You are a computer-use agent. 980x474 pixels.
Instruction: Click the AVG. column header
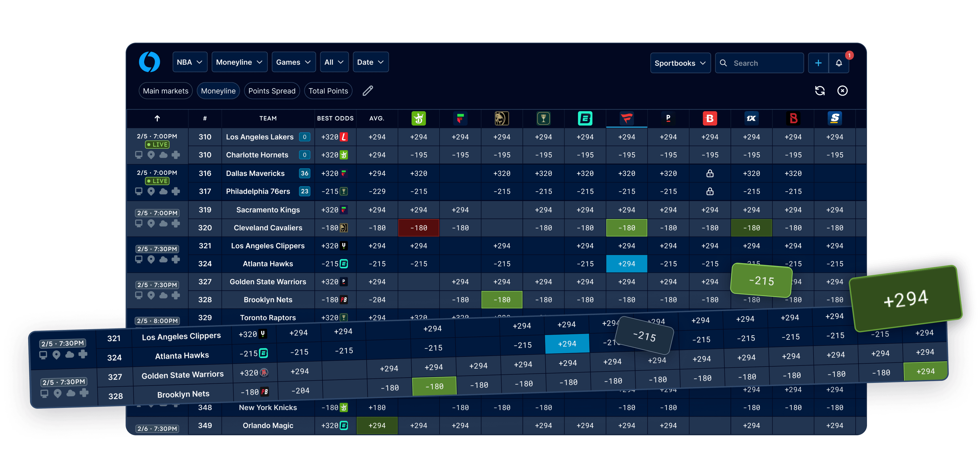377,118
